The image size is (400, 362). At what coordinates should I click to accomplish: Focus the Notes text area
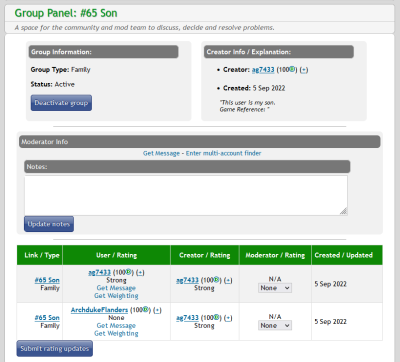pos(186,195)
